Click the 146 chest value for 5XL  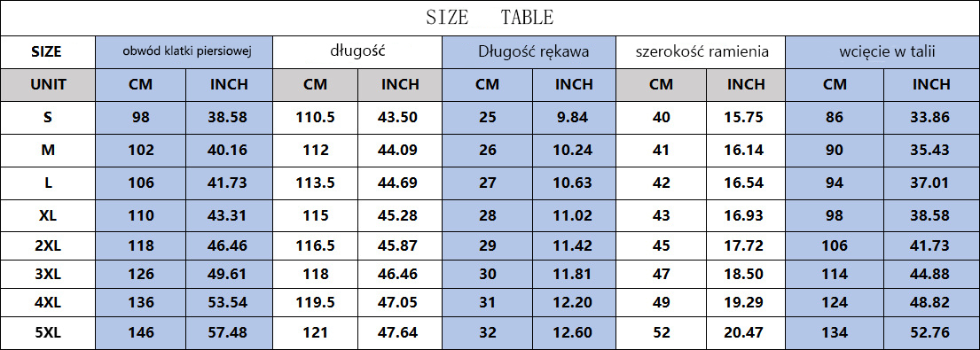click(x=141, y=332)
